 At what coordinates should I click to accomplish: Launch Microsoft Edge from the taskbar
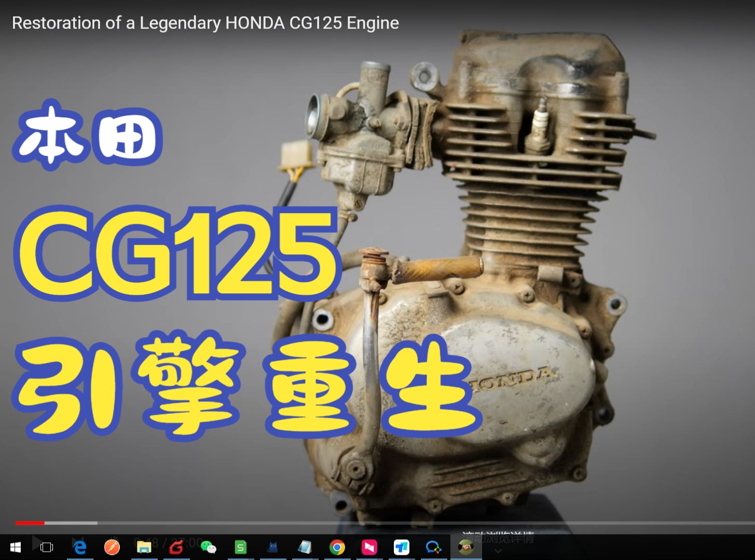click(79, 547)
